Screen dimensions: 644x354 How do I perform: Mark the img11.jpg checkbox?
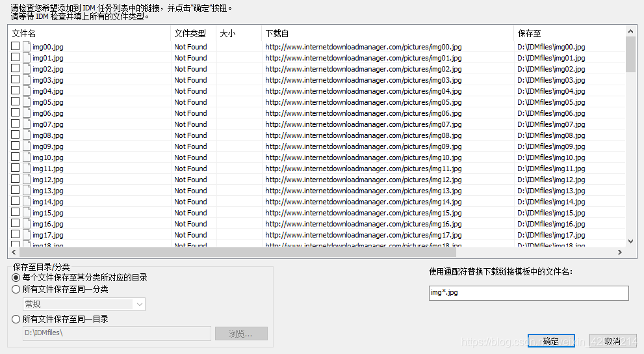tap(15, 168)
